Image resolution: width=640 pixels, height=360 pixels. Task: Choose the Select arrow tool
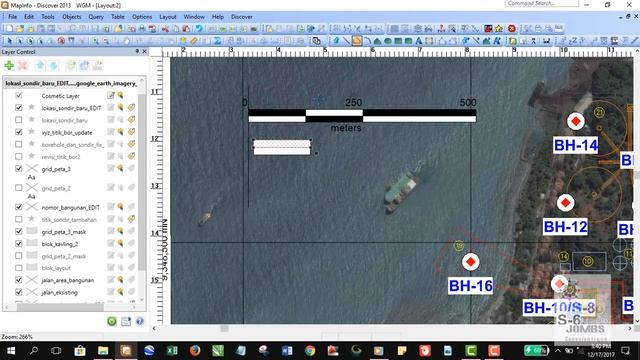9,41
